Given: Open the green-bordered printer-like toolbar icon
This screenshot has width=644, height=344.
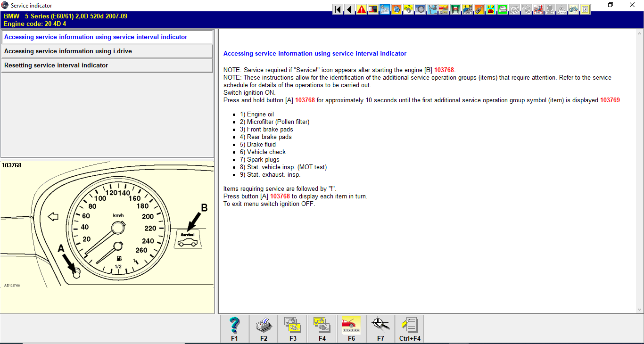Looking at the screenshot, I should coord(503,9).
